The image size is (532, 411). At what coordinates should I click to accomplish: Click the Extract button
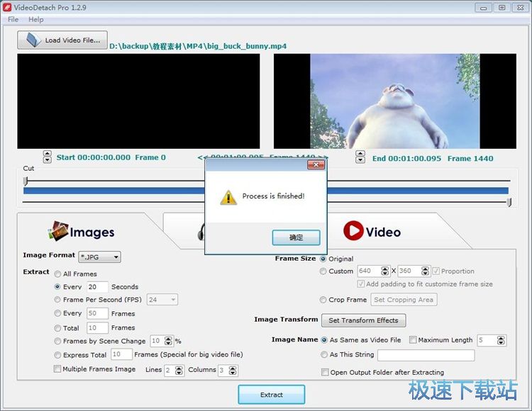tap(272, 395)
